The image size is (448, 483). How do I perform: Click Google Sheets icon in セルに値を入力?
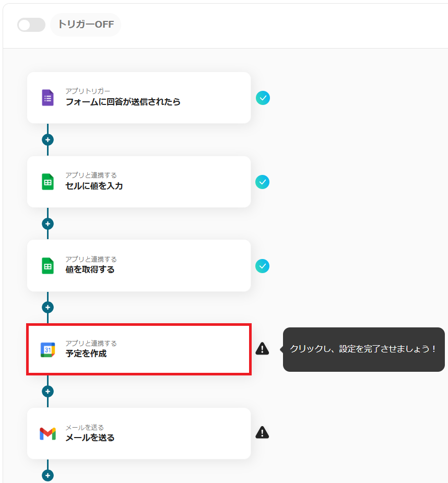coord(48,182)
